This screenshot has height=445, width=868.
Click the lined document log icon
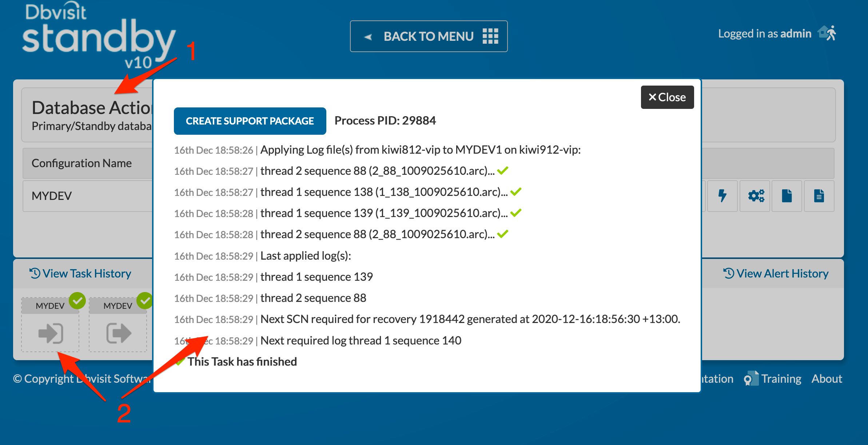(819, 196)
